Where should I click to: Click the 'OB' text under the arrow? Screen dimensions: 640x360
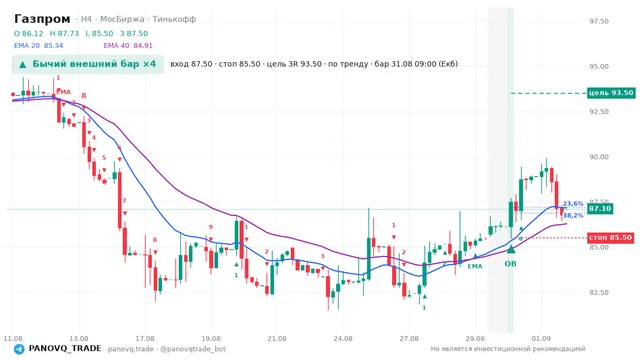[510, 264]
